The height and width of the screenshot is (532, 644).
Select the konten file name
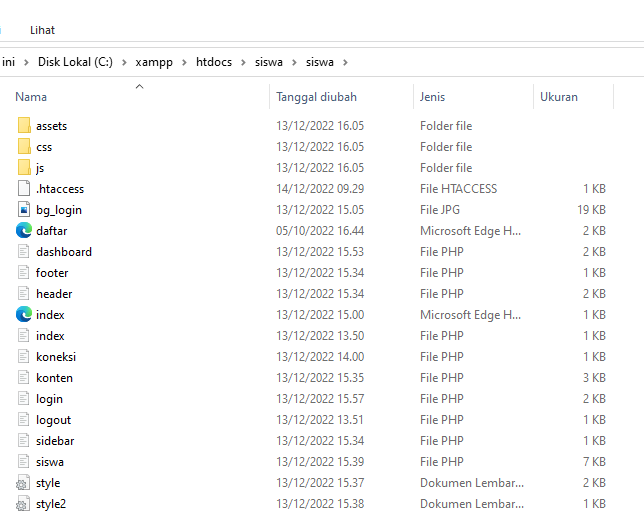point(54,378)
